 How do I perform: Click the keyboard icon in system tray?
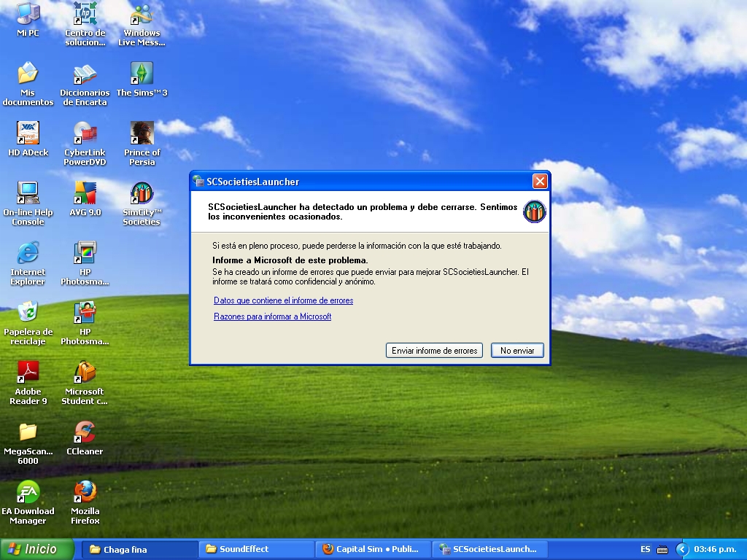click(662, 550)
